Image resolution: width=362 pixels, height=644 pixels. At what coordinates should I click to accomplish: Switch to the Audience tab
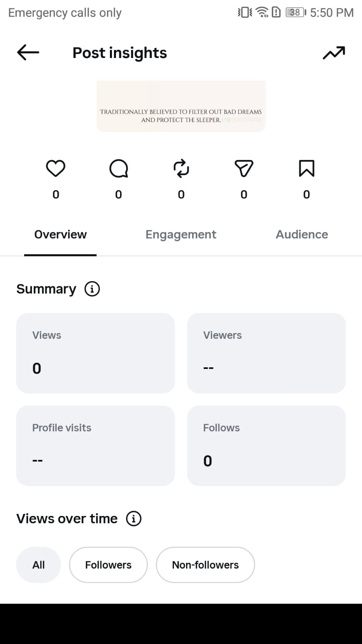coord(302,234)
